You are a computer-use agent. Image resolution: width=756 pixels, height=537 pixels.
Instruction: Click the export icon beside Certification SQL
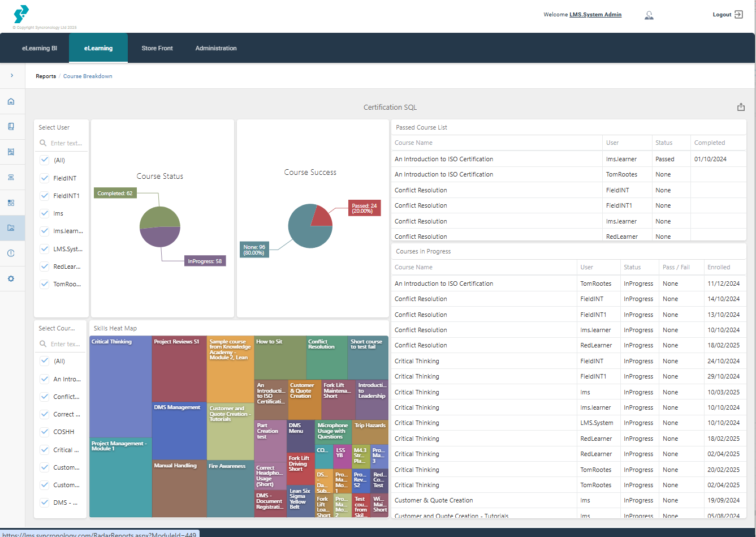pos(741,107)
